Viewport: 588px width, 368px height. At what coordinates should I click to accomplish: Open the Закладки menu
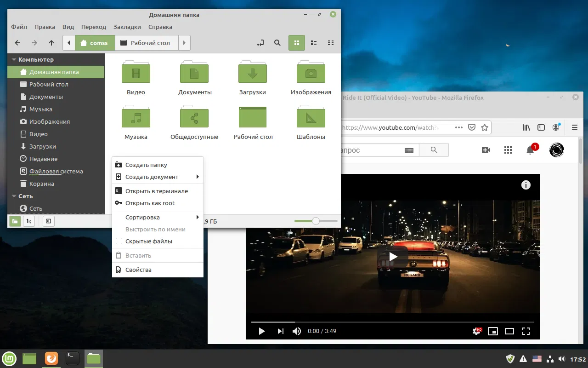coord(127,27)
